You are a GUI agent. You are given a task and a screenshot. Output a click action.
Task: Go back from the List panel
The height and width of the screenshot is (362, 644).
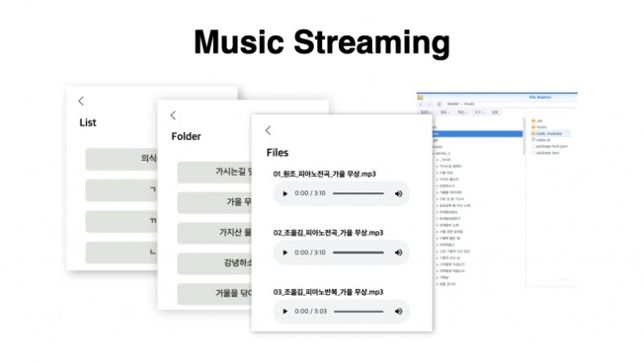pos(81,102)
